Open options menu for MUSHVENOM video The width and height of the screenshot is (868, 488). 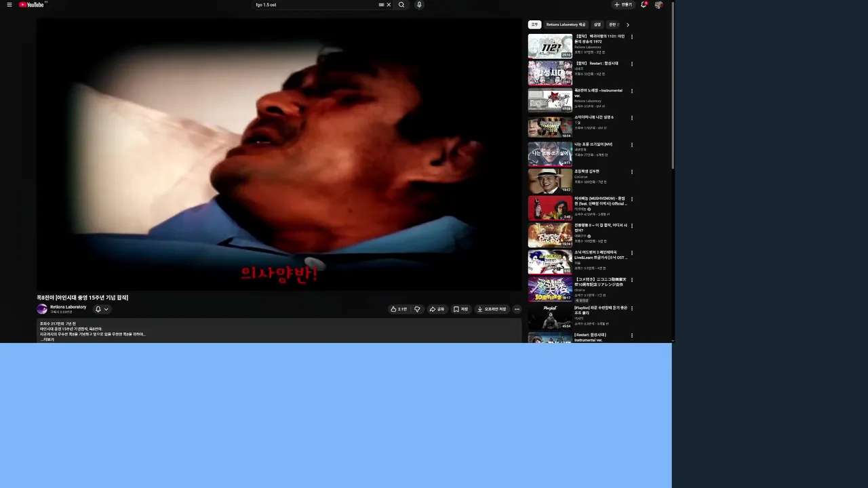(x=632, y=200)
